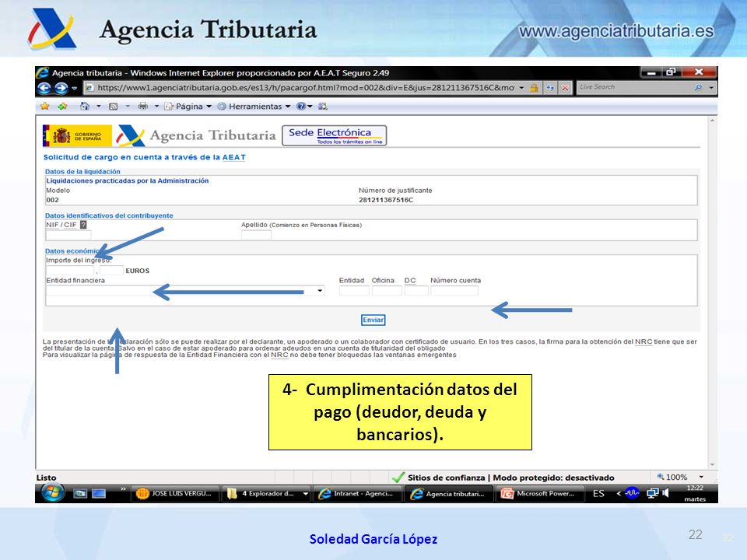Expand the quick launch chevron
Screen dimensions: 747x560
pos(124,489)
